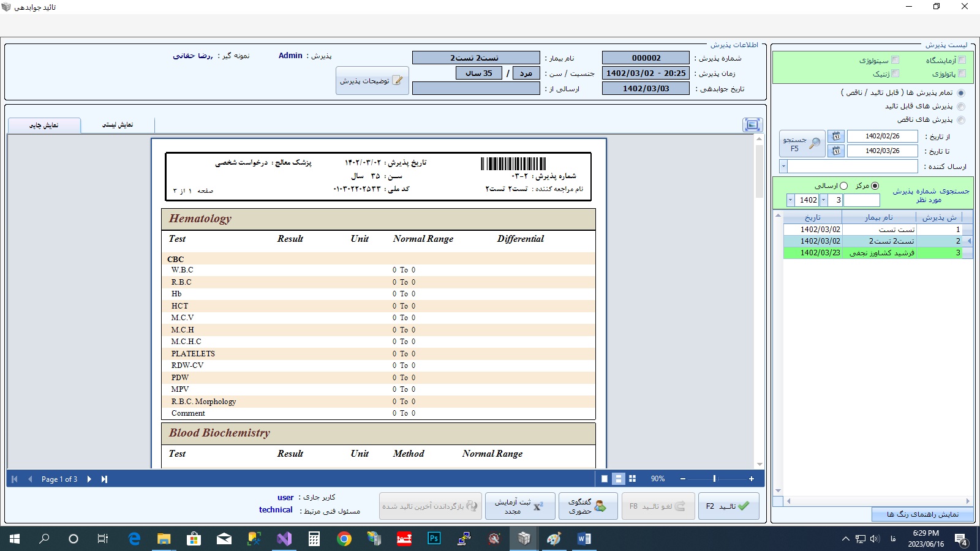This screenshot has width=980, height=551.
Task: Zoom in with the plus icon
Action: [752, 479]
